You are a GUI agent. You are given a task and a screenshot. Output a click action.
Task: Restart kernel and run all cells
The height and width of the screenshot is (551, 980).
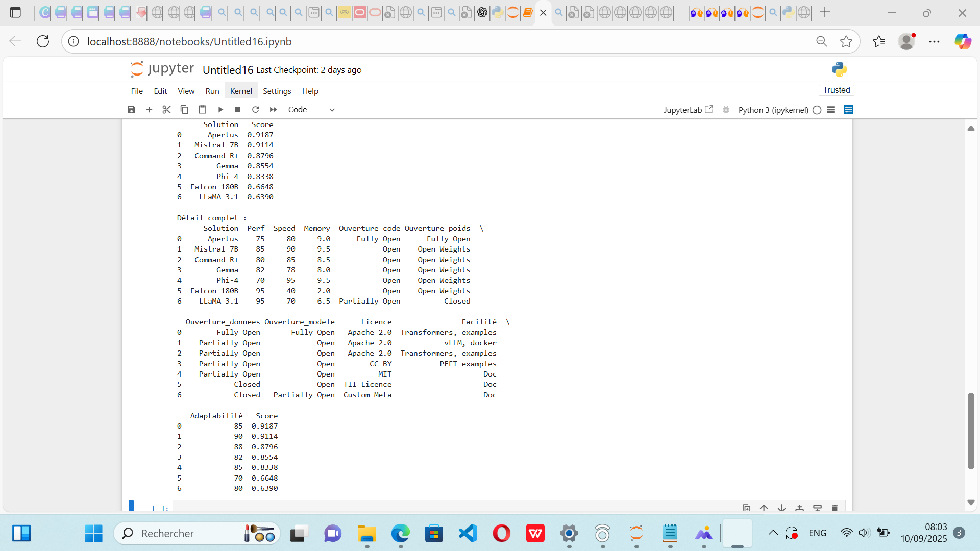[x=273, y=109]
